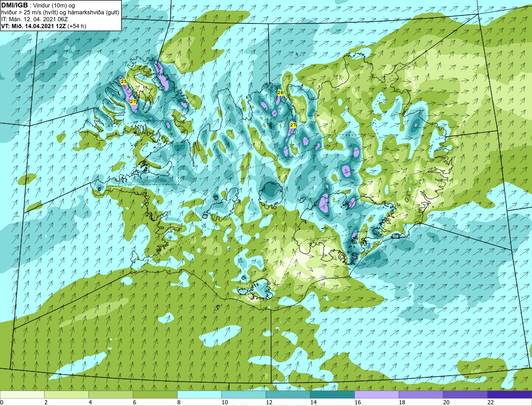Select the olive green 6–8 m/s legend swatch
The image size is (532, 406).
point(155,395)
